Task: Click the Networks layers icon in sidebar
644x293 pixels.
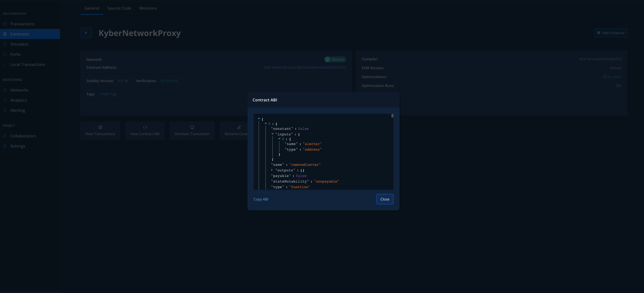Action: click(x=5, y=90)
